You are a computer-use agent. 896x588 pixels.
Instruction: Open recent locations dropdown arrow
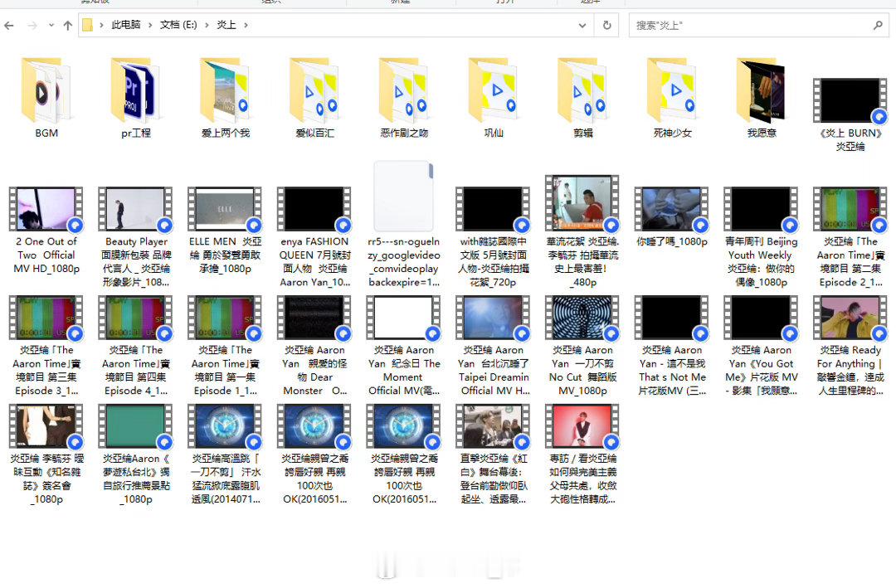[51, 25]
